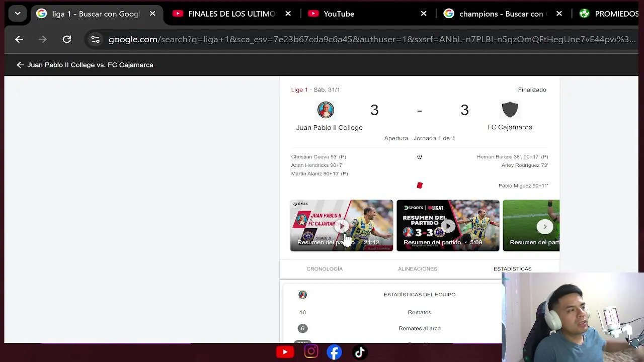Viewport: 644px width, 362px height.
Task: Click 'Martín Alaniz 90+13' (P)' scorer text
Action: point(319,173)
